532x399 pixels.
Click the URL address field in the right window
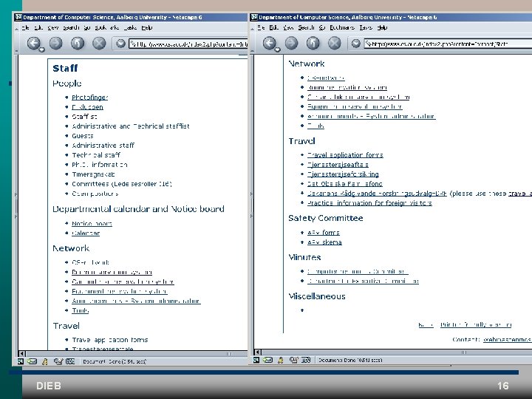448,44
